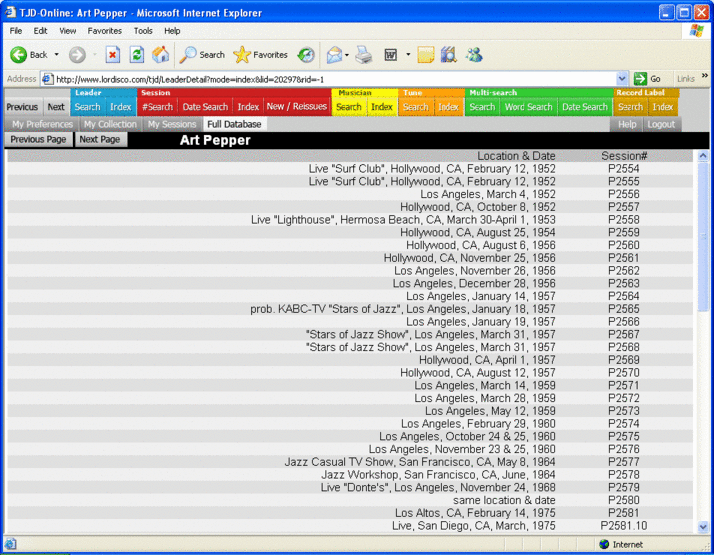The width and height of the screenshot is (714, 555).
Task: Click the Musician Search button
Action: [x=349, y=107]
